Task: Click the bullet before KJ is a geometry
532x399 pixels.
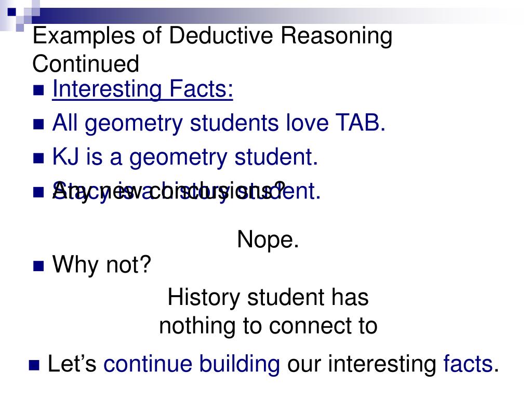Action: pyautogui.click(x=38, y=158)
